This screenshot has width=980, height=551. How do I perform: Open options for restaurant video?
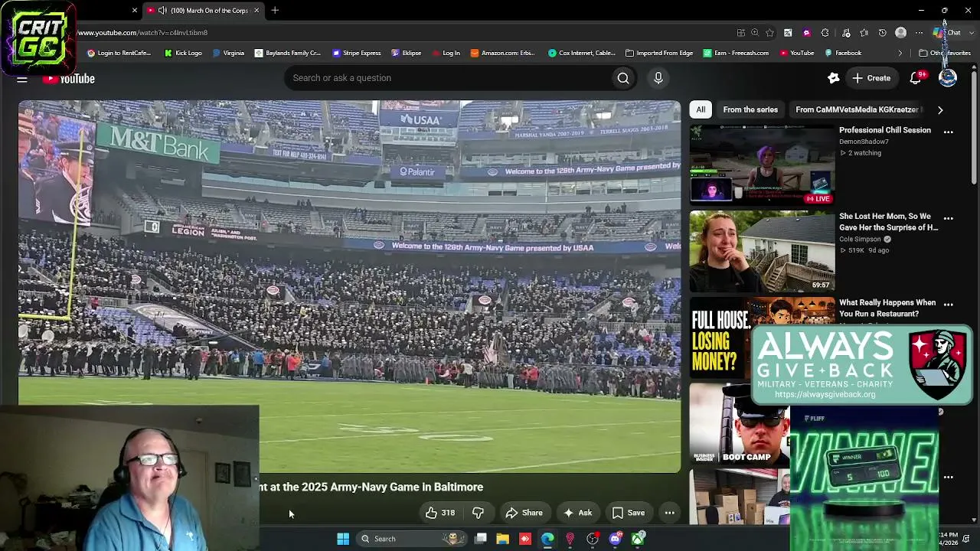pyautogui.click(x=949, y=305)
